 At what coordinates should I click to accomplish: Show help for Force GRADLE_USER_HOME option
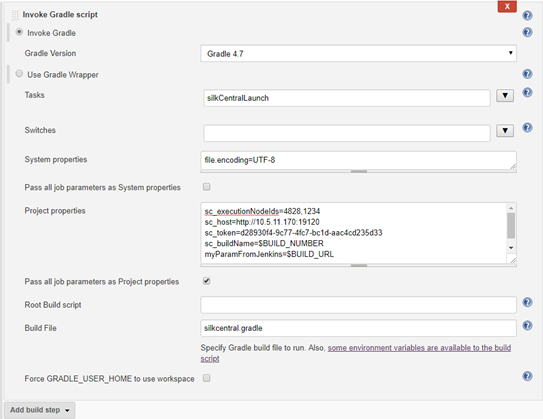527,376
